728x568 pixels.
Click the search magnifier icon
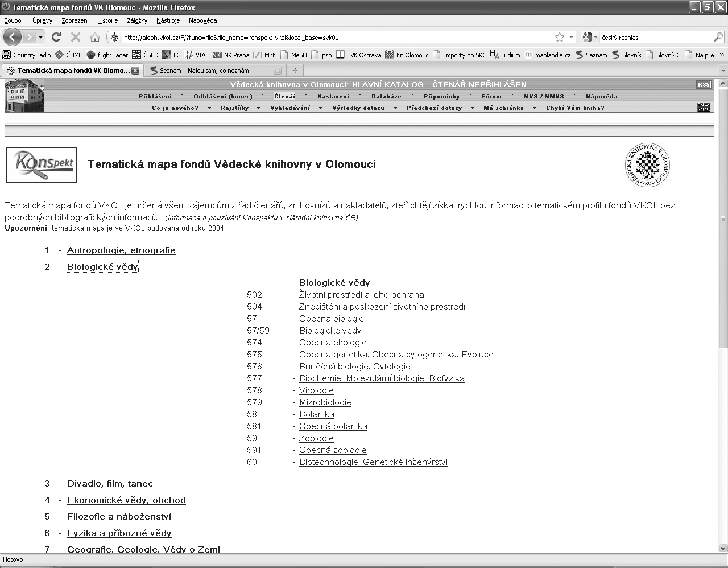718,38
